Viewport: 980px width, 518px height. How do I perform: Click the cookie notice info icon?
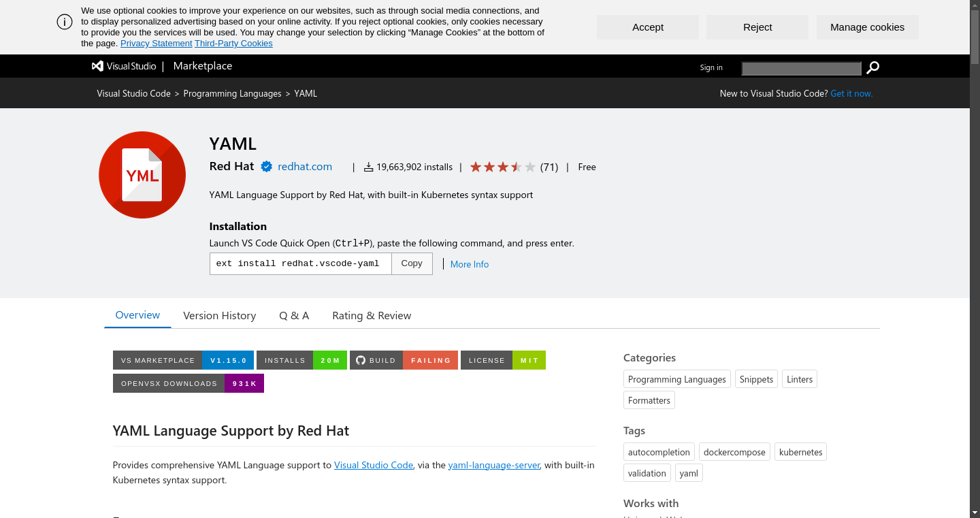65,22
